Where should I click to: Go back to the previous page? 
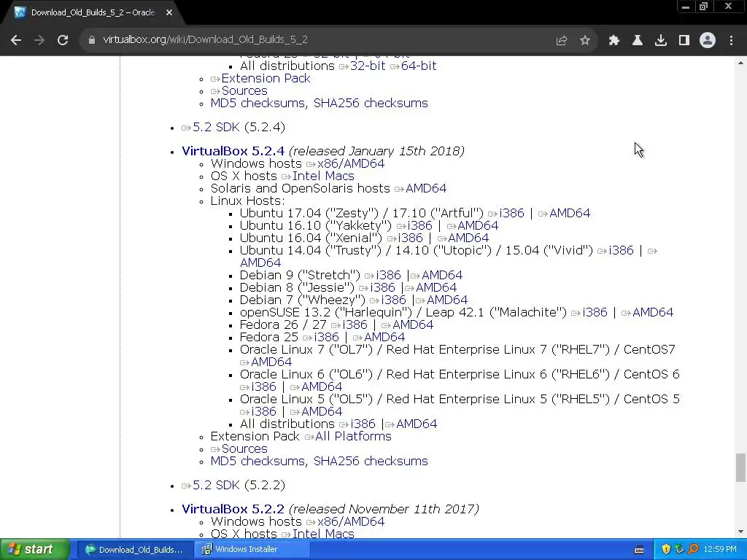click(x=16, y=40)
